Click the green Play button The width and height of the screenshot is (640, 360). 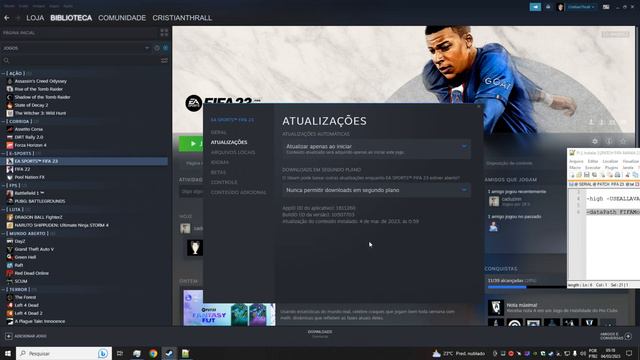click(191, 143)
